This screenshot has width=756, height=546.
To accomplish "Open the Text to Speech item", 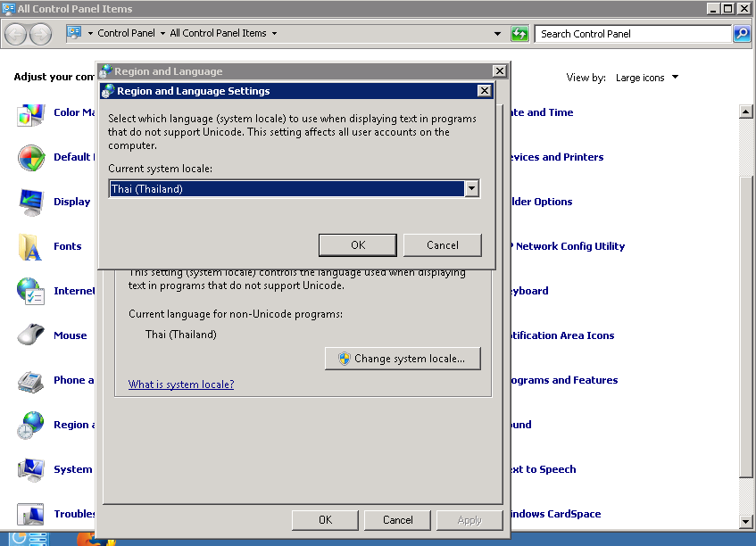I will pyautogui.click(x=544, y=469).
